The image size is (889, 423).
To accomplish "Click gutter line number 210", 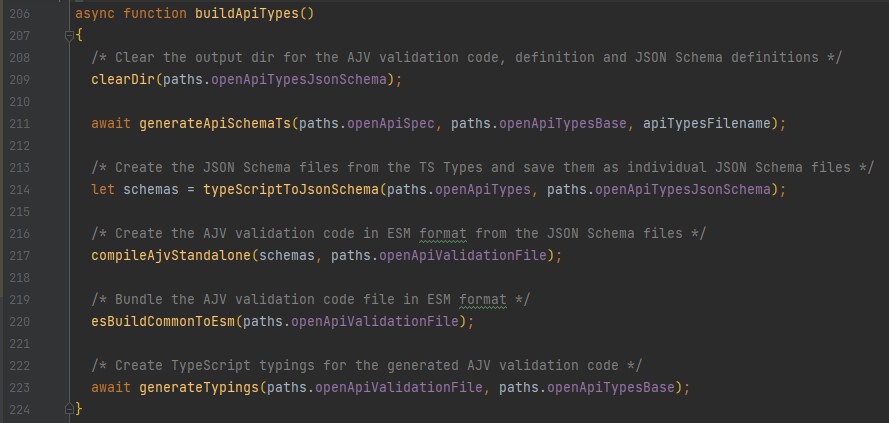I will [x=20, y=101].
